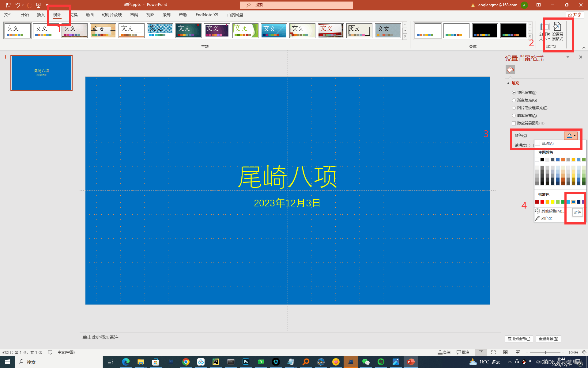Image resolution: width=588 pixels, height=368 pixels.
Task: Open the EndNote X9 tab
Action: pyautogui.click(x=207, y=15)
